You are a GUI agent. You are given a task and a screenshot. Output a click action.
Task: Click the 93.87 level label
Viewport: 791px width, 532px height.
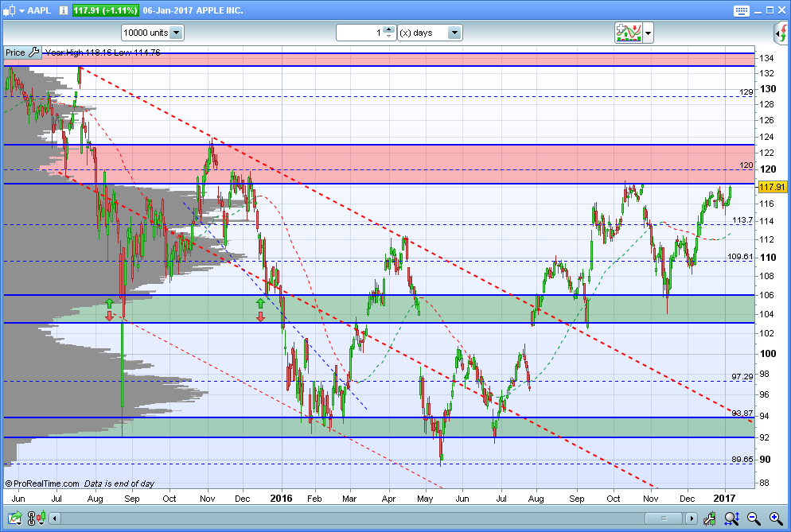pyautogui.click(x=742, y=413)
